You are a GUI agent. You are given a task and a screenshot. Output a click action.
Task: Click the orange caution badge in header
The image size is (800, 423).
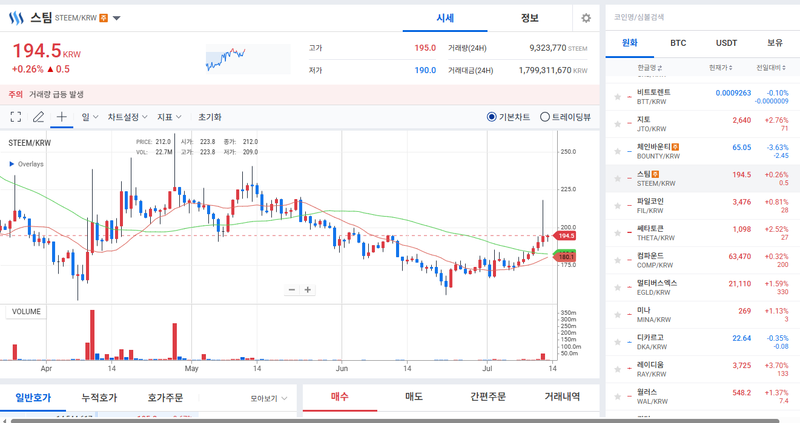click(x=104, y=18)
